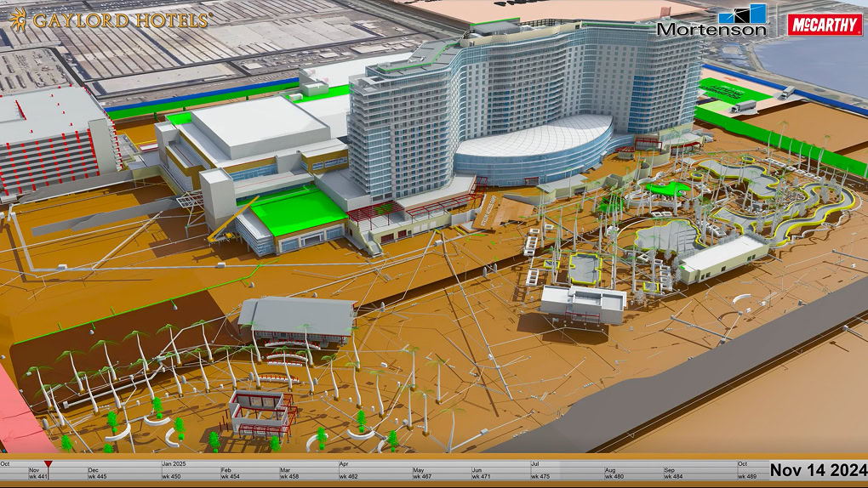The width and height of the screenshot is (868, 488).
Task: Select 'Jul' wk 475 on the timeline
Action: 540,470
